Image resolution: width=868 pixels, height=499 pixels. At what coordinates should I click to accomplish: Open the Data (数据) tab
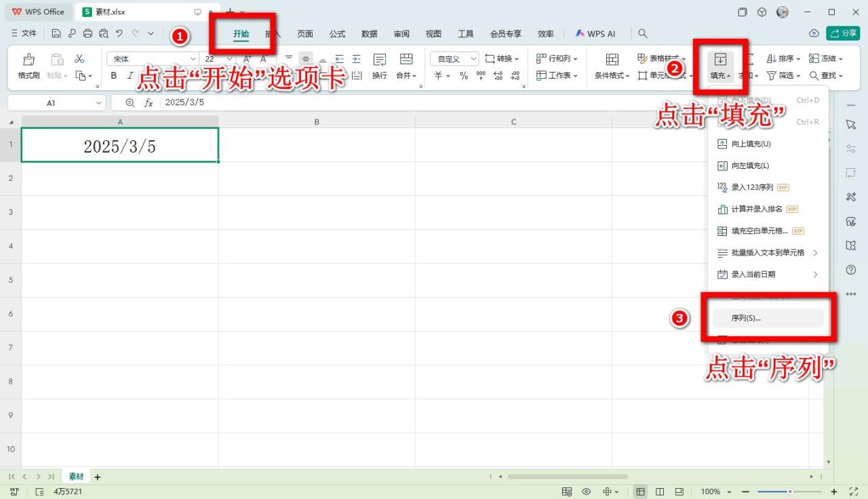369,34
